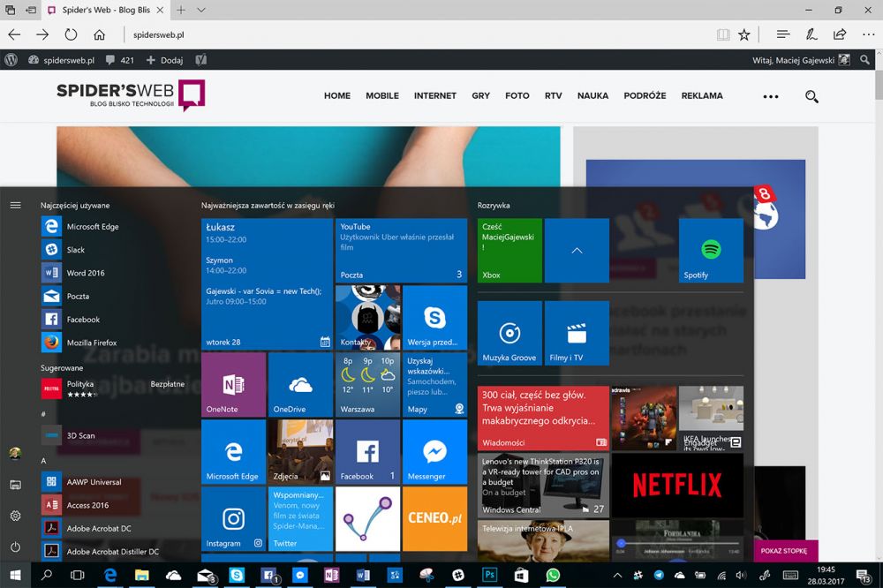The image size is (883, 588).
Task: Open the Start menu power options
Action: [x=15, y=547]
